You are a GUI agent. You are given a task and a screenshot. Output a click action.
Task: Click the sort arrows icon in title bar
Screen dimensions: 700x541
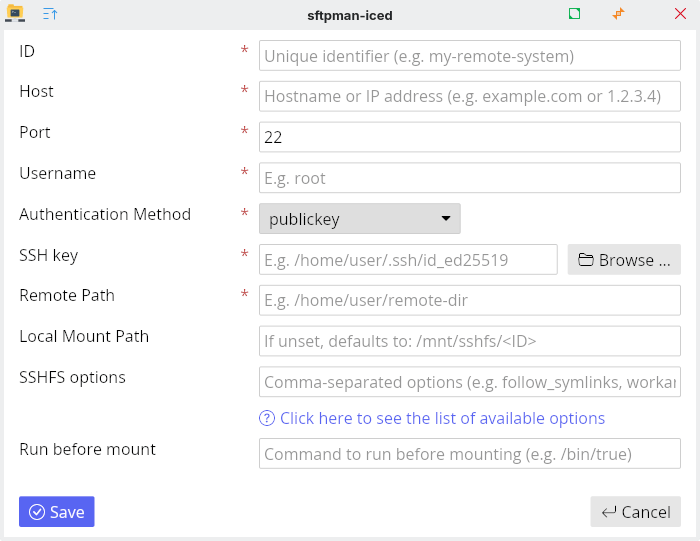click(x=50, y=14)
